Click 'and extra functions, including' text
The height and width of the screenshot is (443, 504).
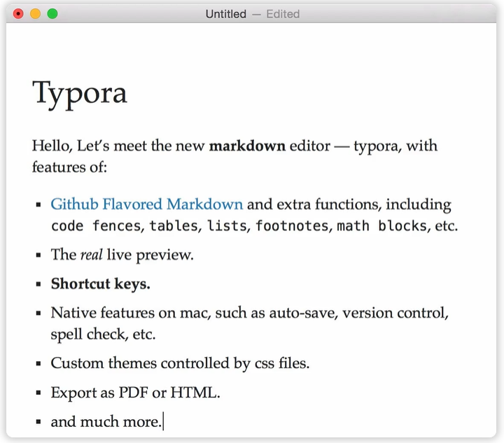[x=349, y=204]
